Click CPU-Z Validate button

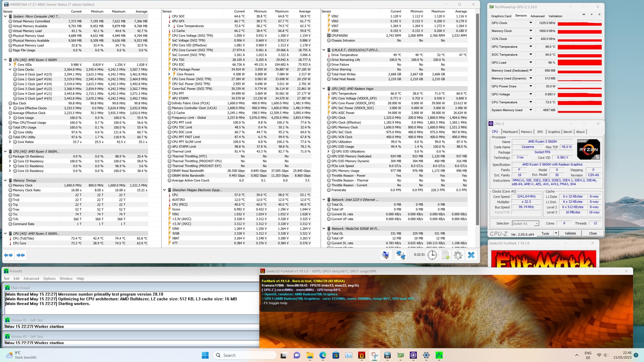click(570, 233)
